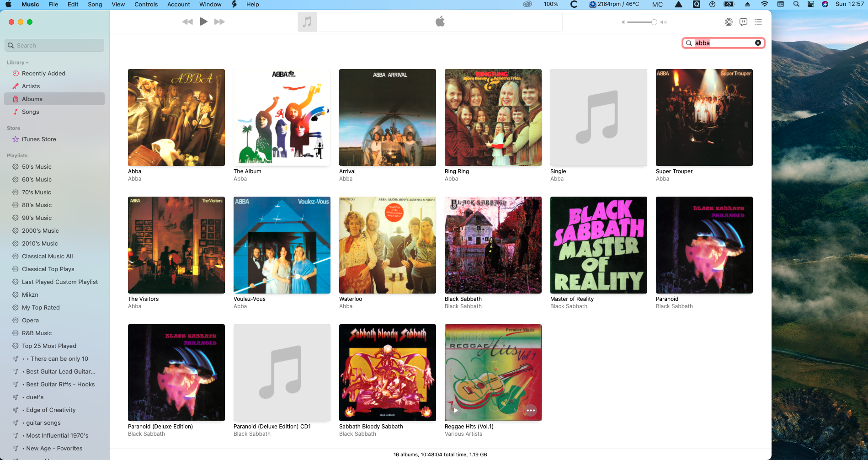Open the Playing Next queue list
The width and height of the screenshot is (868, 460).
(x=758, y=22)
